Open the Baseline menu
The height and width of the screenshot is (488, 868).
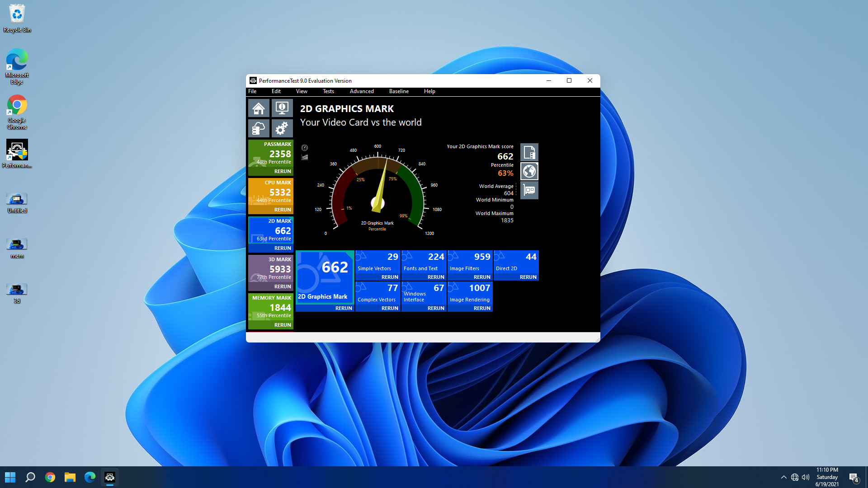(399, 91)
